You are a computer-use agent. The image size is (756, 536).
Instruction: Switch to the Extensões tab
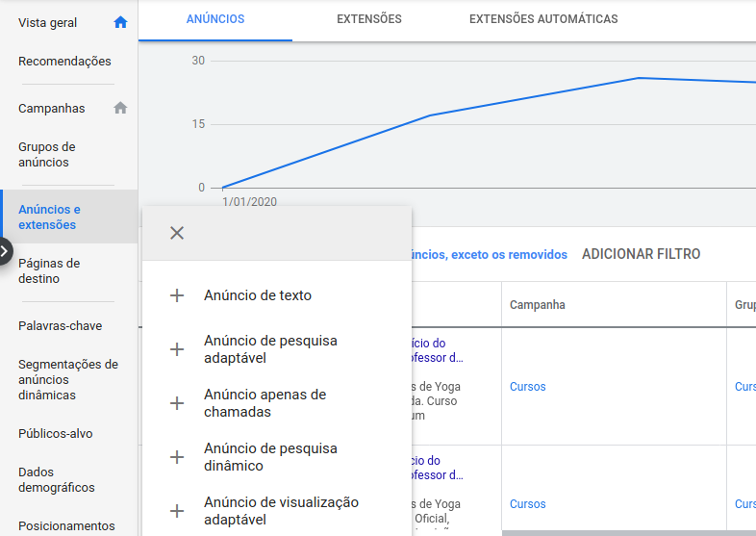coord(369,19)
